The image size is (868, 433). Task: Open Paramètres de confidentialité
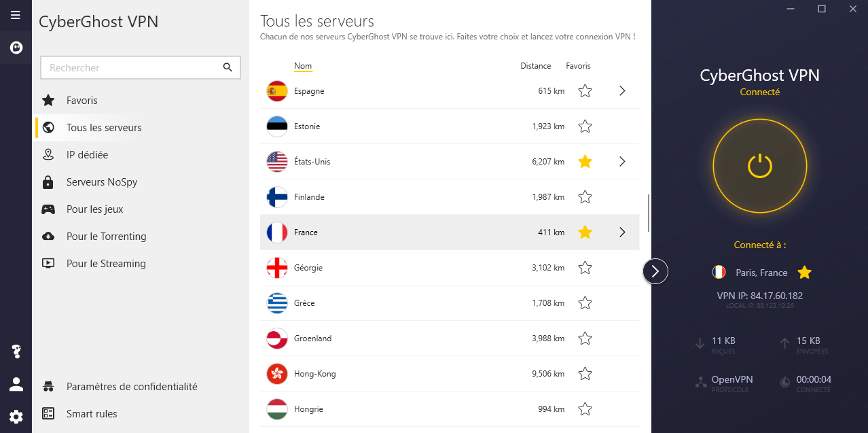132,387
